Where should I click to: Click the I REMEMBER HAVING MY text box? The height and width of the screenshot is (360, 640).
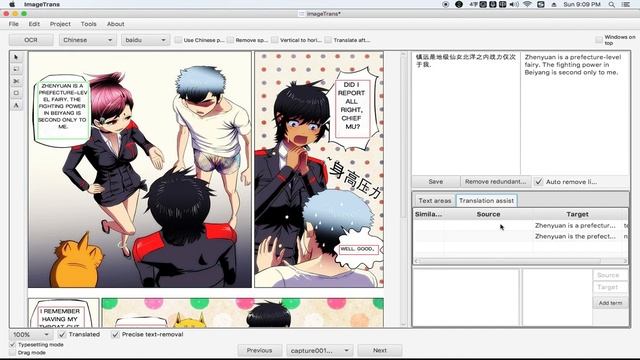[x=60, y=317]
